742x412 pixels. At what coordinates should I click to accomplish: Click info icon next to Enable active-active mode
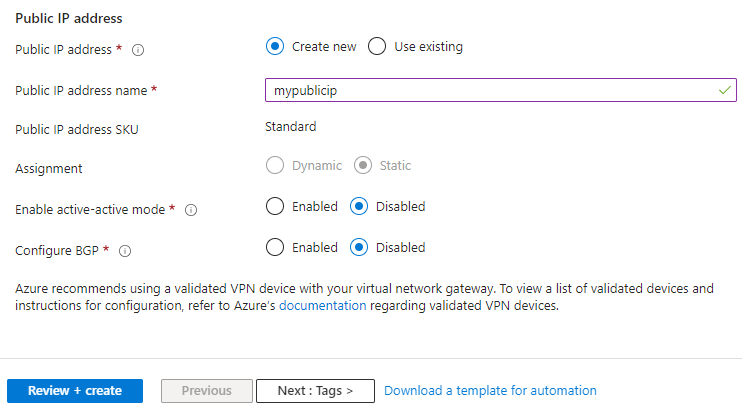click(191, 210)
